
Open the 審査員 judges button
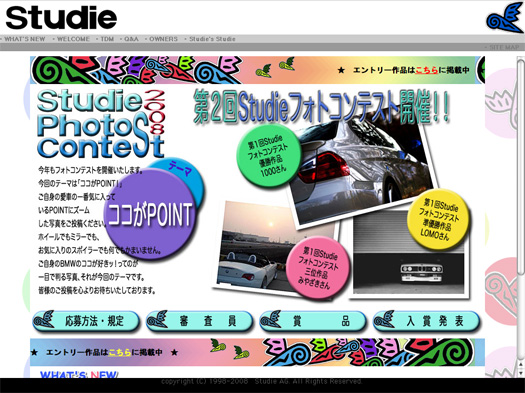point(200,321)
